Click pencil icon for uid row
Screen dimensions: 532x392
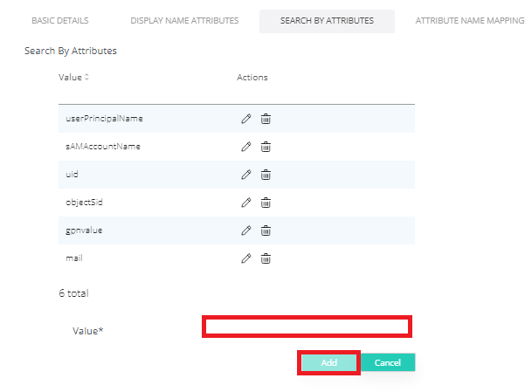tap(246, 175)
